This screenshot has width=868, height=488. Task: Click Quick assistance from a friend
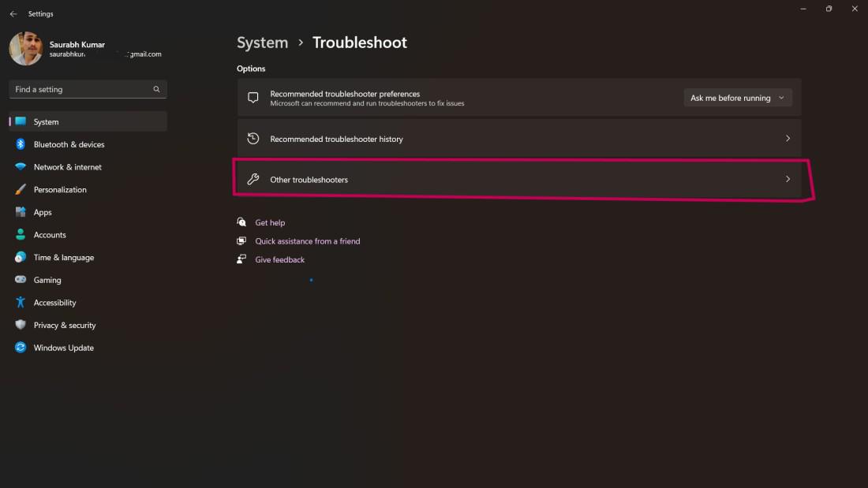(x=307, y=241)
